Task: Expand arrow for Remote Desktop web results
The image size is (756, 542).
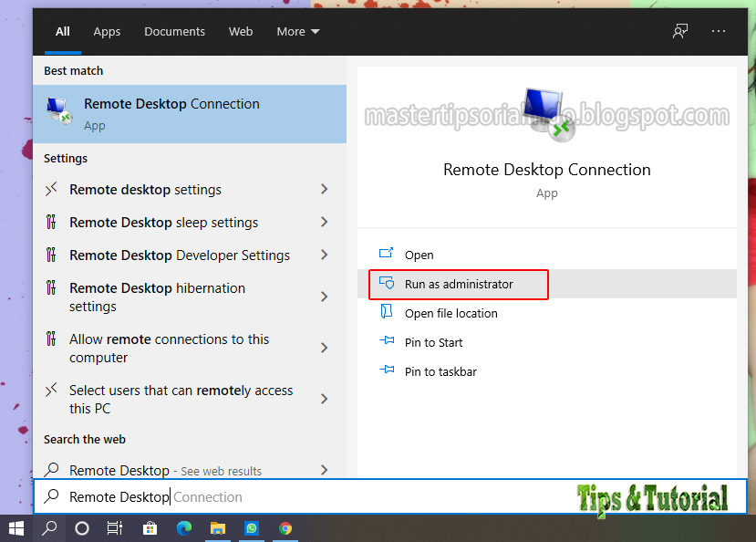Action: (x=324, y=470)
